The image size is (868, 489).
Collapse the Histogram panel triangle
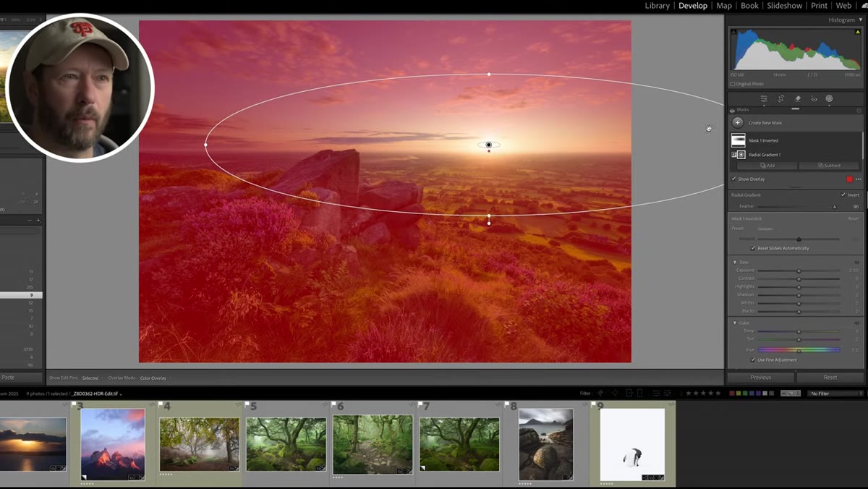pos(861,20)
